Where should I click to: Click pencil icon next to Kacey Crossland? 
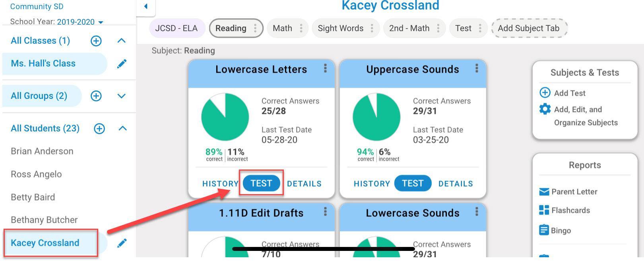click(x=122, y=243)
